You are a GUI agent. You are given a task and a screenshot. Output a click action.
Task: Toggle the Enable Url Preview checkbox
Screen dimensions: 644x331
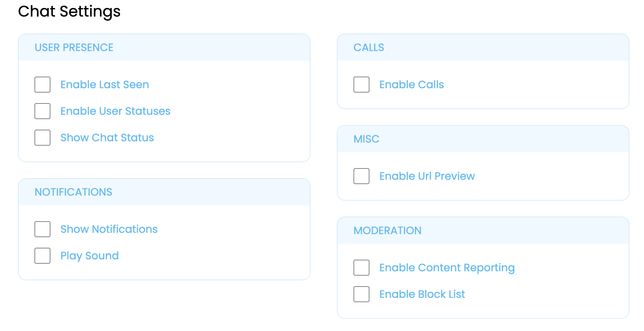point(361,176)
